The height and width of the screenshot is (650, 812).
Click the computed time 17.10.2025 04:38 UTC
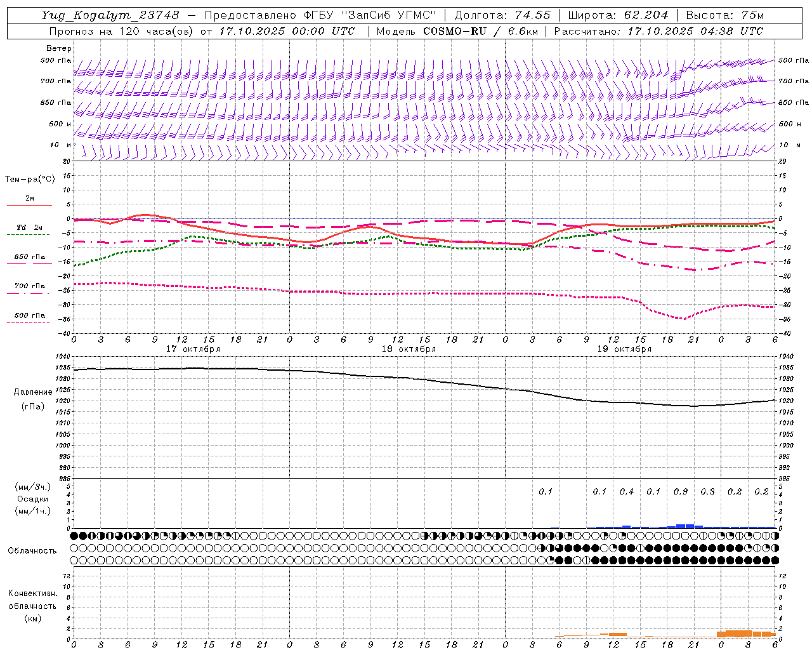coord(695,31)
